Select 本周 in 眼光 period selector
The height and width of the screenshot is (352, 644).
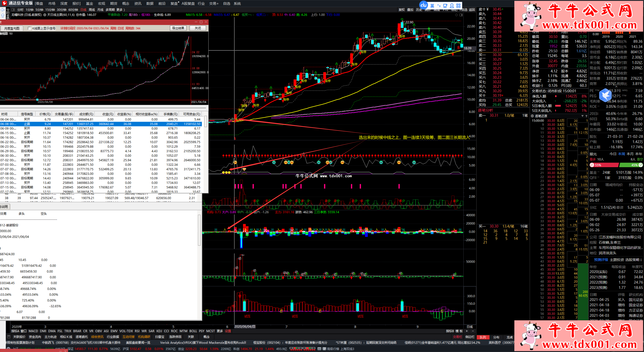[x=622, y=154]
